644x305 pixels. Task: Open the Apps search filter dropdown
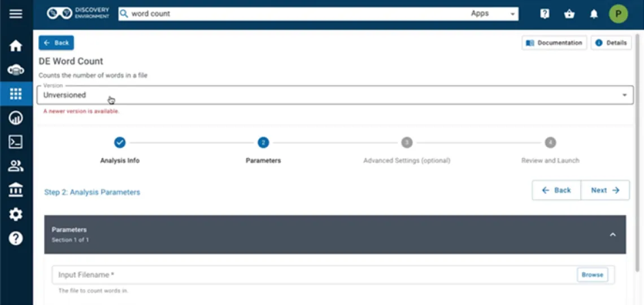pos(493,14)
